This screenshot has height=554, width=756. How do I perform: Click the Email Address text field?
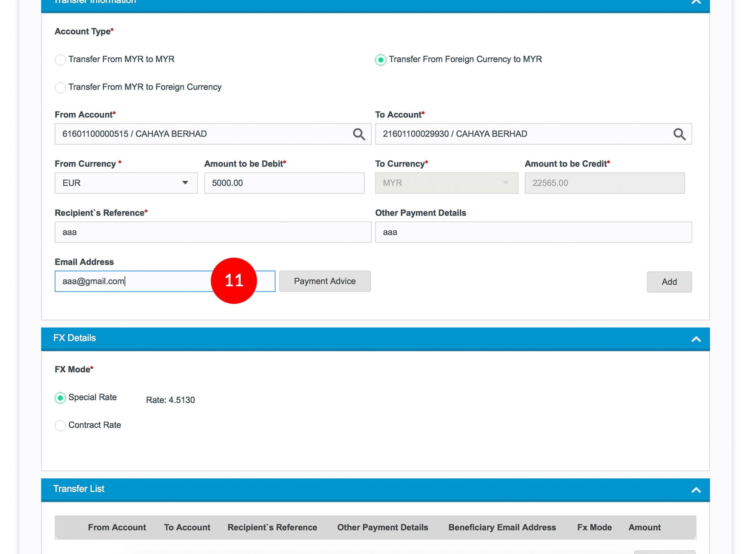134,281
